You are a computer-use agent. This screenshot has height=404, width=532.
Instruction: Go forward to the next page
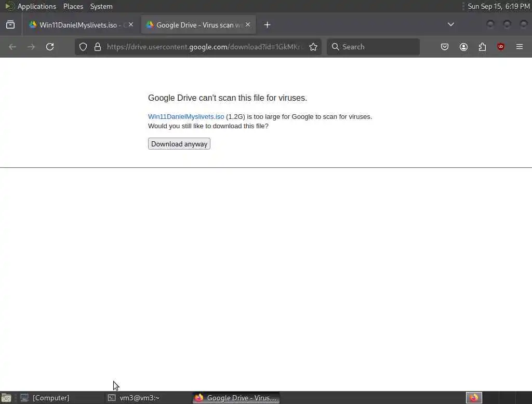coord(31,47)
